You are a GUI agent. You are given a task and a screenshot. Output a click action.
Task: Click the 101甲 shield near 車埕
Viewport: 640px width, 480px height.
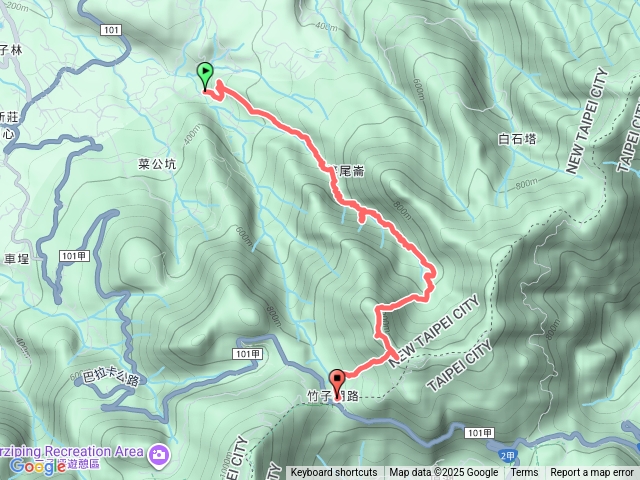74,256
